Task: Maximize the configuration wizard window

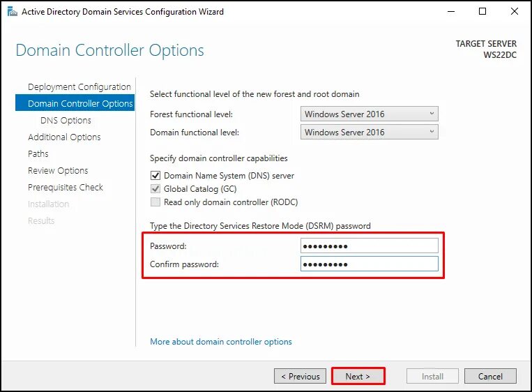Action: point(482,12)
